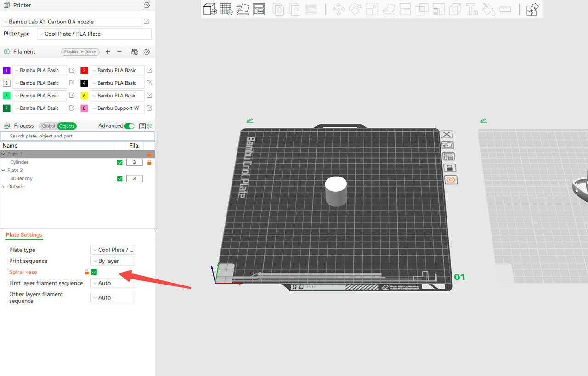Screen dimensions: 588x376
Task: Remove a filament with minus button
Action: (119, 52)
